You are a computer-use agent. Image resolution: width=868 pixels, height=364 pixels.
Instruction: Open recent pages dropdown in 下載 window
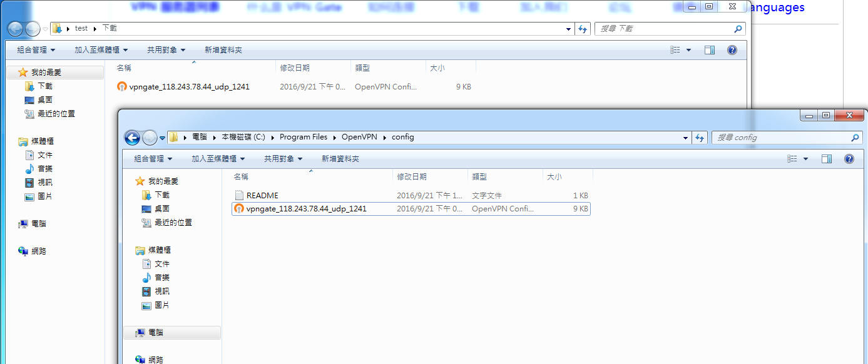[x=45, y=29]
